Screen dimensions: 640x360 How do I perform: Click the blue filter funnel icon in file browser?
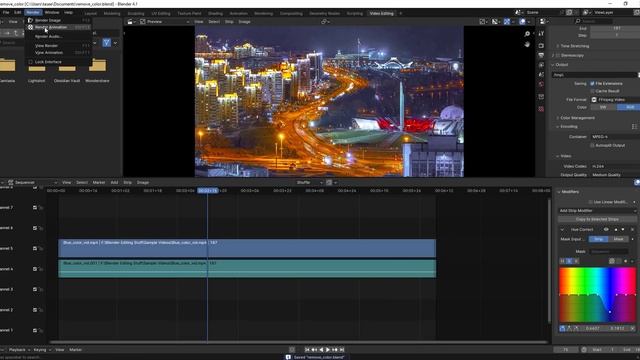[107, 42]
